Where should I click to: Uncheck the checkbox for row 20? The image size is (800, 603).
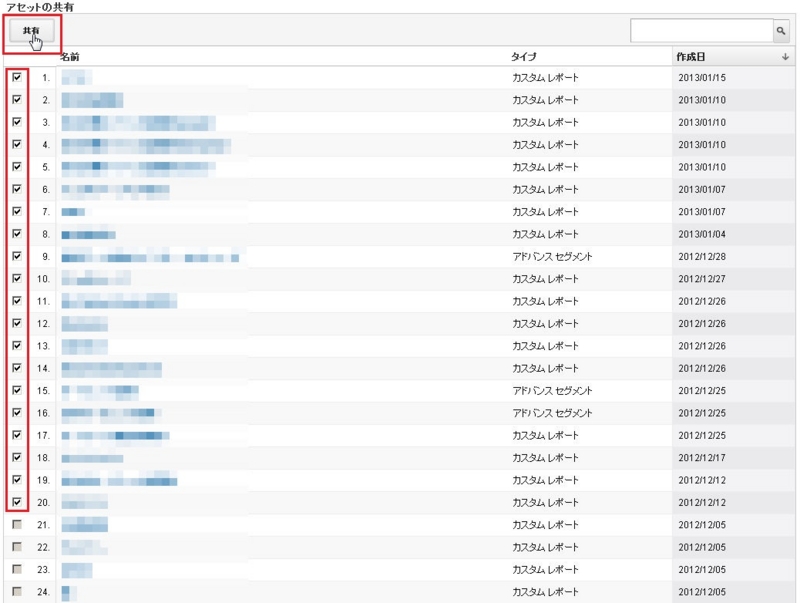pos(17,502)
